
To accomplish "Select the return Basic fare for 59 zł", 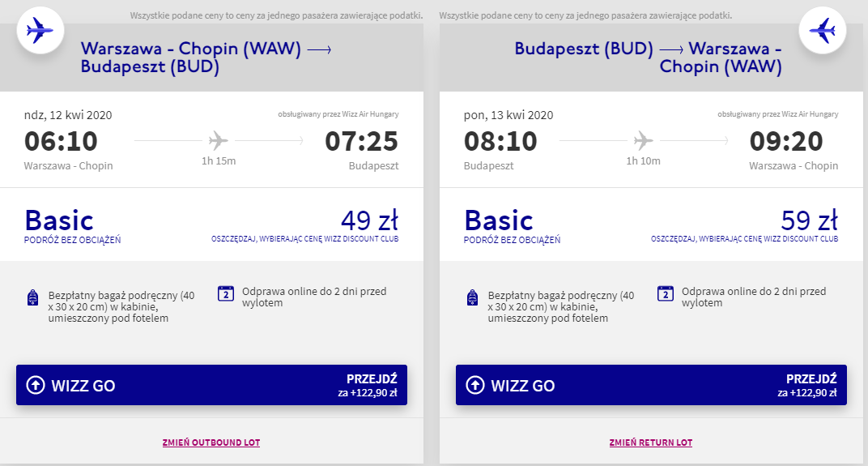I will [x=499, y=220].
